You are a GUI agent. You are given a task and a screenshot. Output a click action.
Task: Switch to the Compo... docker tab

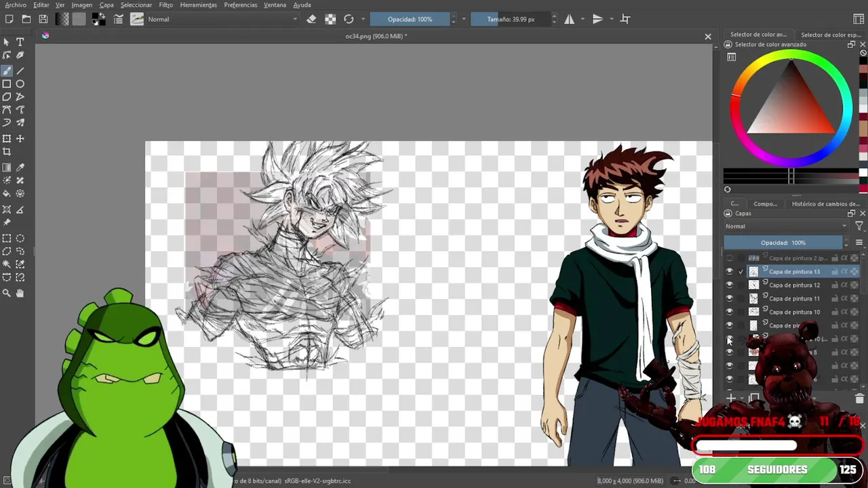coord(765,203)
